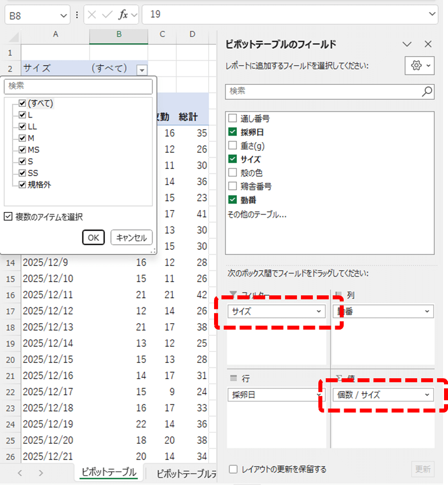Image resolution: width=448 pixels, height=485 pixels.
Task: Click the cancel X icon in formula bar
Action: tap(92, 14)
